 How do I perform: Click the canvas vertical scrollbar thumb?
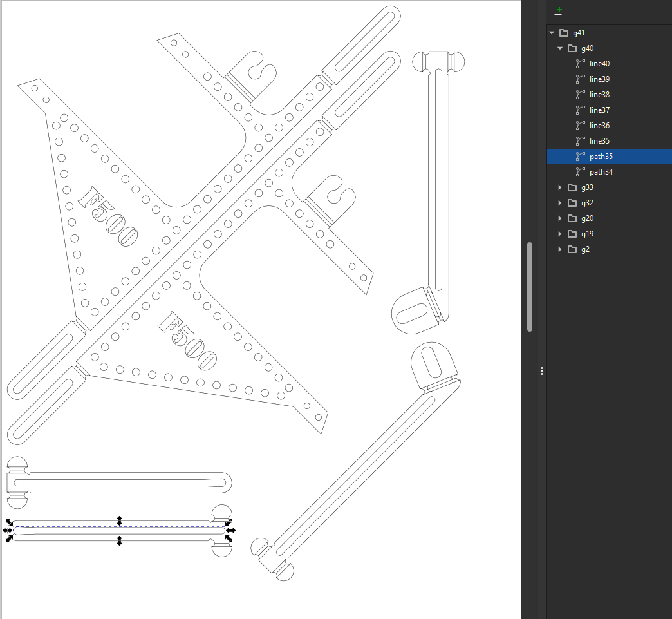tap(530, 287)
